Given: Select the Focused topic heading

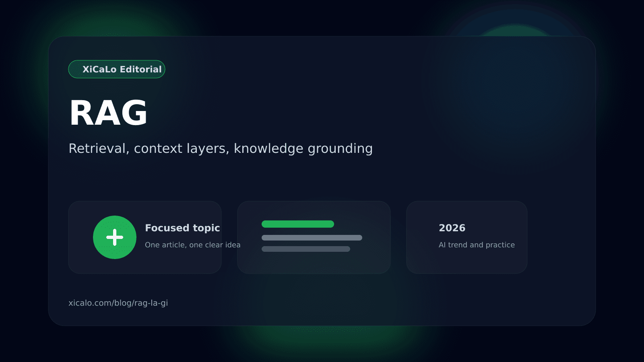Looking at the screenshot, I should 182,228.
